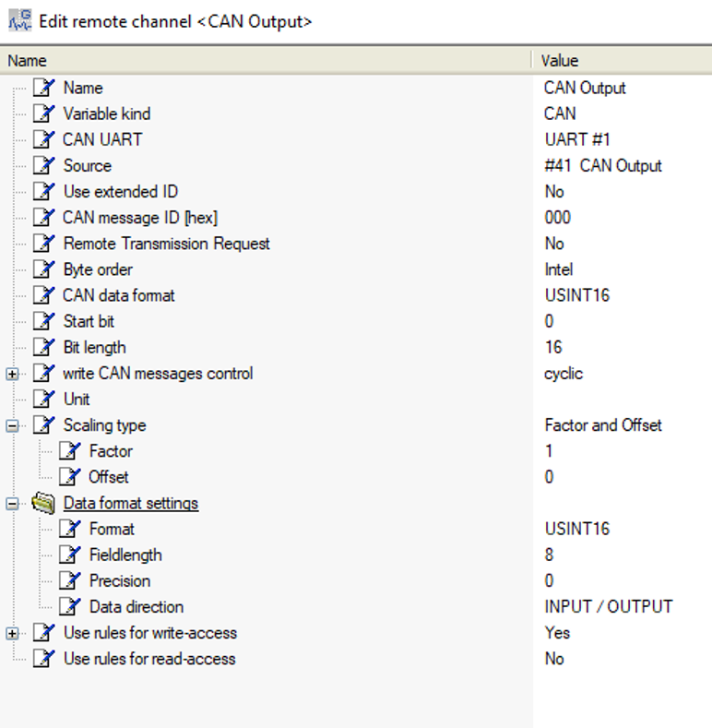The height and width of the screenshot is (728, 712).
Task: Select the cyclic value
Action: [x=564, y=374]
